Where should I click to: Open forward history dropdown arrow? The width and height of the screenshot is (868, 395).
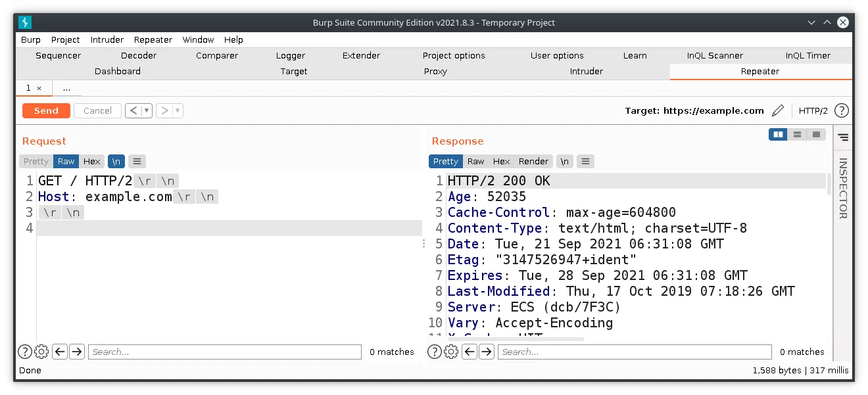(178, 110)
